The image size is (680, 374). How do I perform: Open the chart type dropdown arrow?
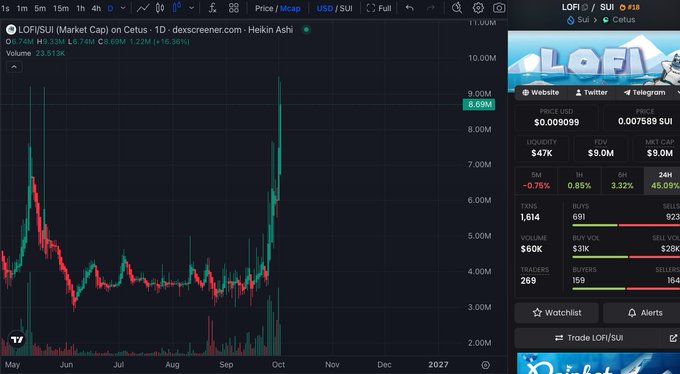191,8
